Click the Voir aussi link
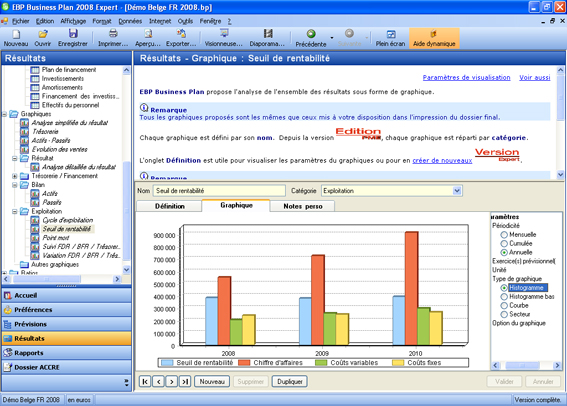This screenshot has height=406, width=567. click(x=535, y=77)
